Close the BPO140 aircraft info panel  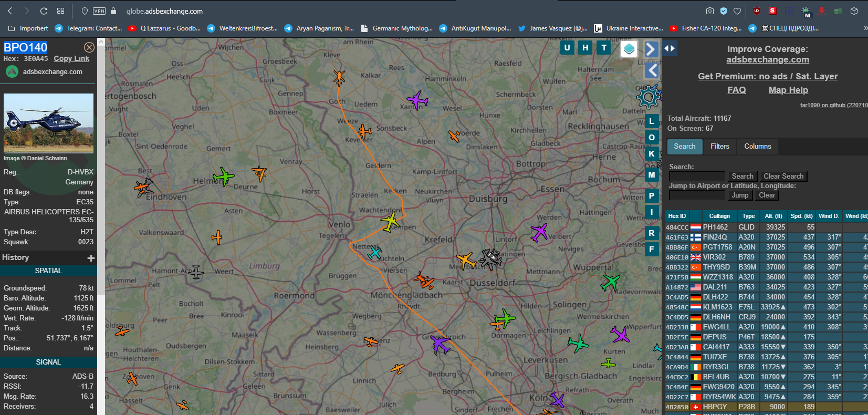click(x=89, y=47)
